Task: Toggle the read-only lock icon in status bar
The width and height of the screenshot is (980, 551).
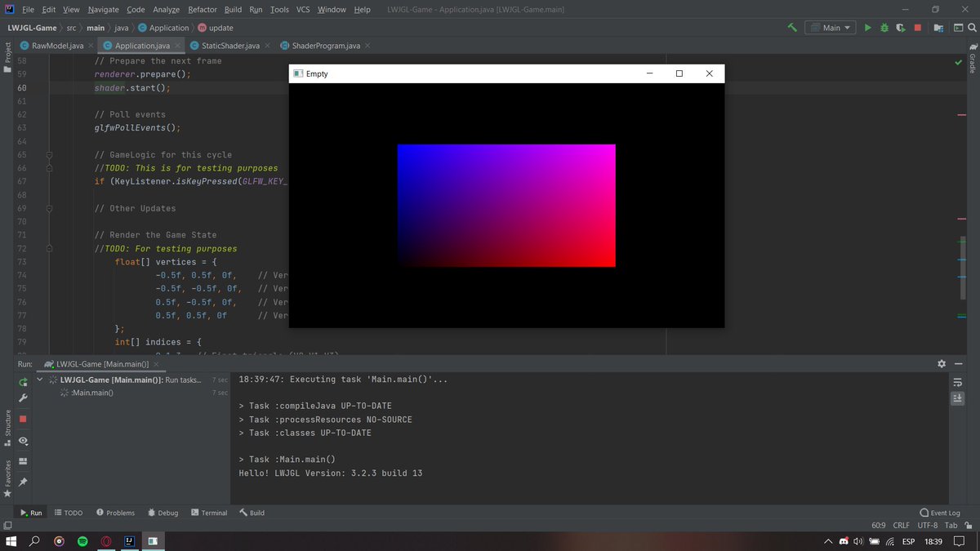Action: pyautogui.click(x=969, y=526)
